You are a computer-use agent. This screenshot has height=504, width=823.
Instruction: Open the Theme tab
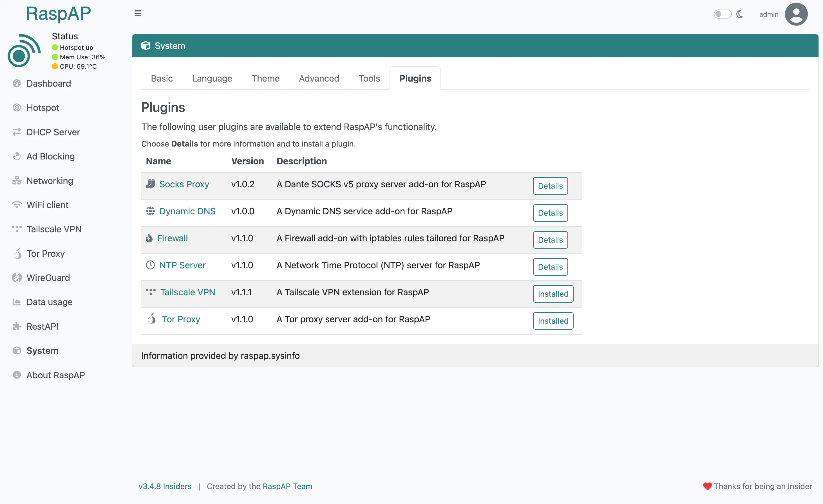(x=265, y=78)
